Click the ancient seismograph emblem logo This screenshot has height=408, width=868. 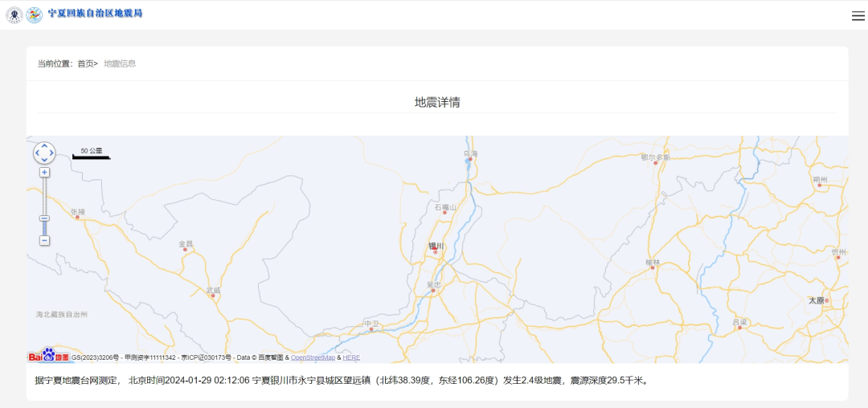point(14,15)
